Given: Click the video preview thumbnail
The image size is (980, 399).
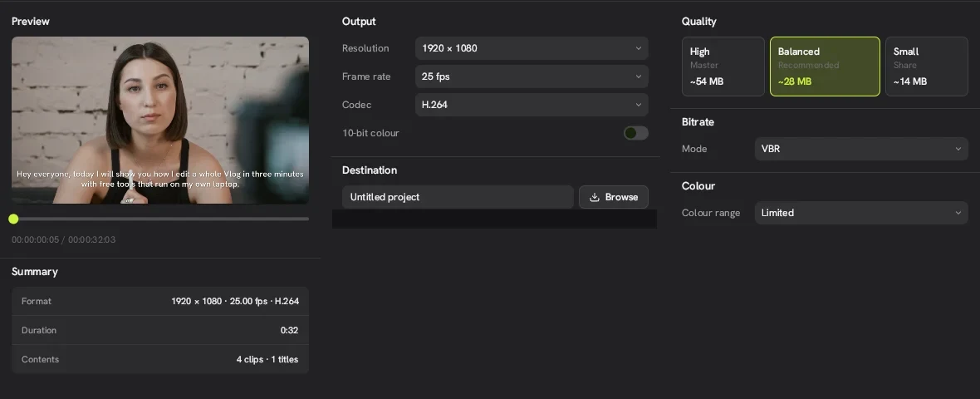Looking at the screenshot, I should (x=160, y=120).
